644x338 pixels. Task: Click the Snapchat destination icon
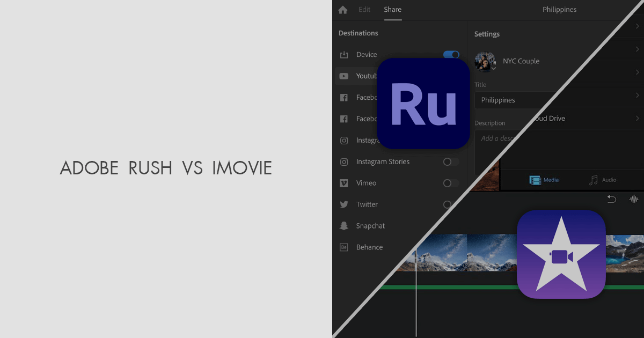tap(343, 225)
